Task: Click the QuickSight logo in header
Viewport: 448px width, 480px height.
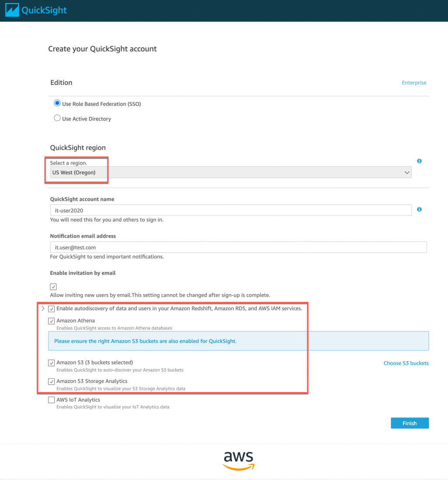Action: [x=36, y=10]
